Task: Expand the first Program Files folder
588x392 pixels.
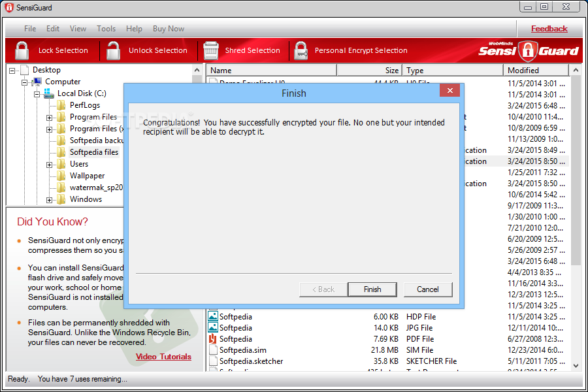Action: tap(49, 118)
